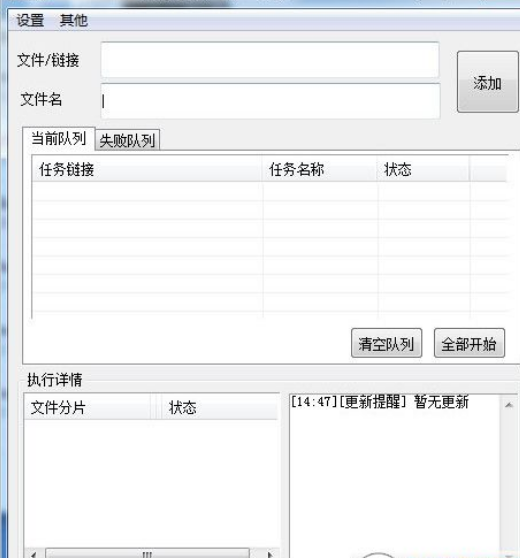Click the horizontal scrollbar thumb in 文件分片 list
The width and height of the screenshot is (520, 558).
click(147, 554)
